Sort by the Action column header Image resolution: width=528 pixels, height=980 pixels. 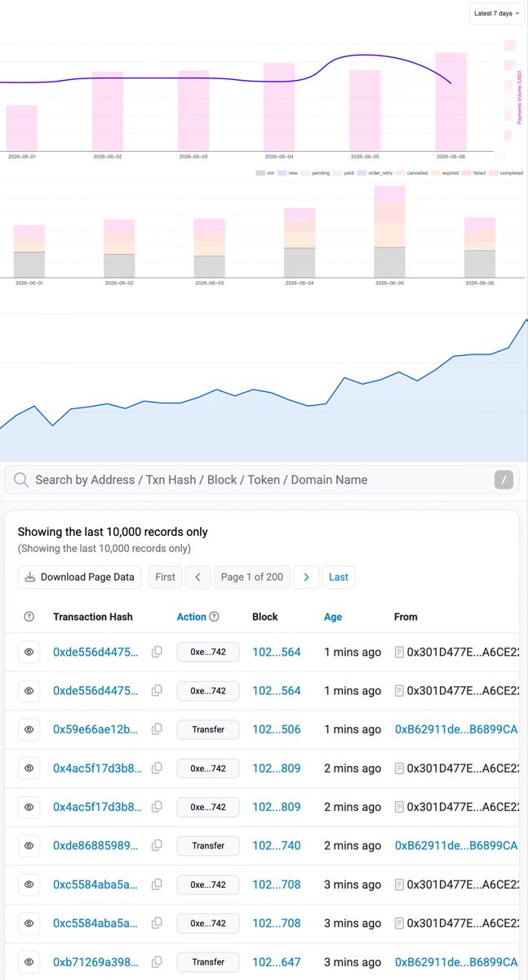tap(192, 617)
